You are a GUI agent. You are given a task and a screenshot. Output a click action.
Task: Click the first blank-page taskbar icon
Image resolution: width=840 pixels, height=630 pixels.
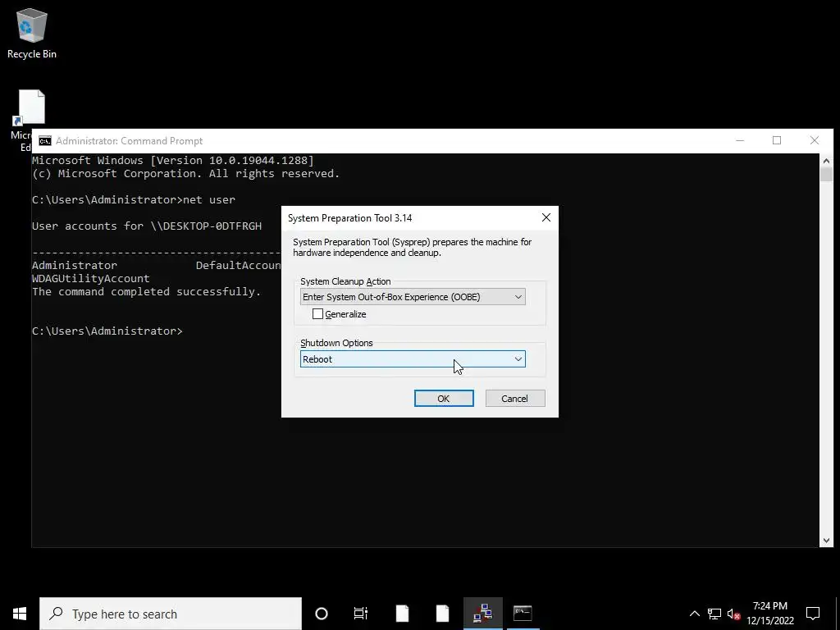402,614
